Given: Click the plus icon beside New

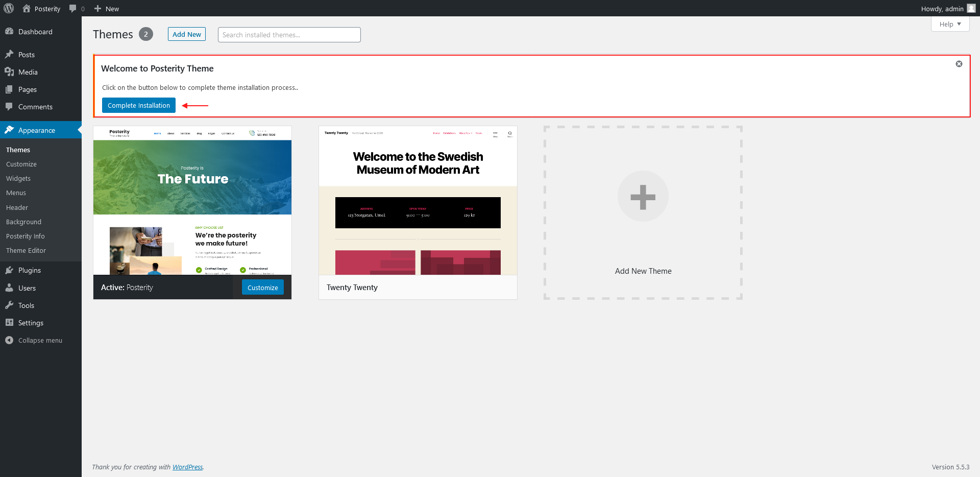Looking at the screenshot, I should [97, 8].
